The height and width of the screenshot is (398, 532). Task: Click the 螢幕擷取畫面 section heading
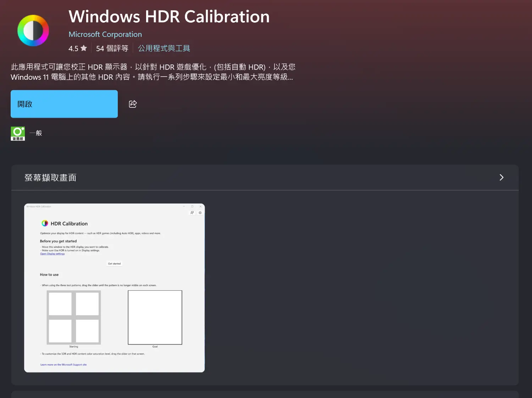coord(50,178)
